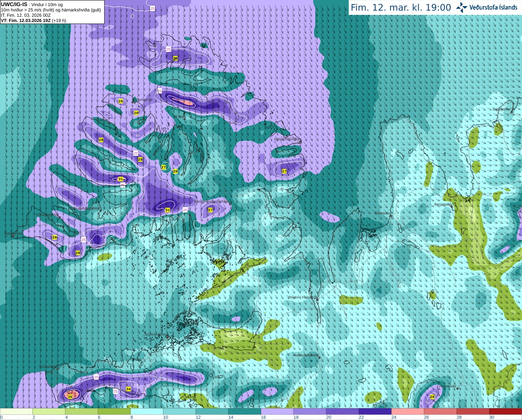This screenshot has height=420, width=522.
Task: Click the legend value '24'
Action: tap(394, 417)
